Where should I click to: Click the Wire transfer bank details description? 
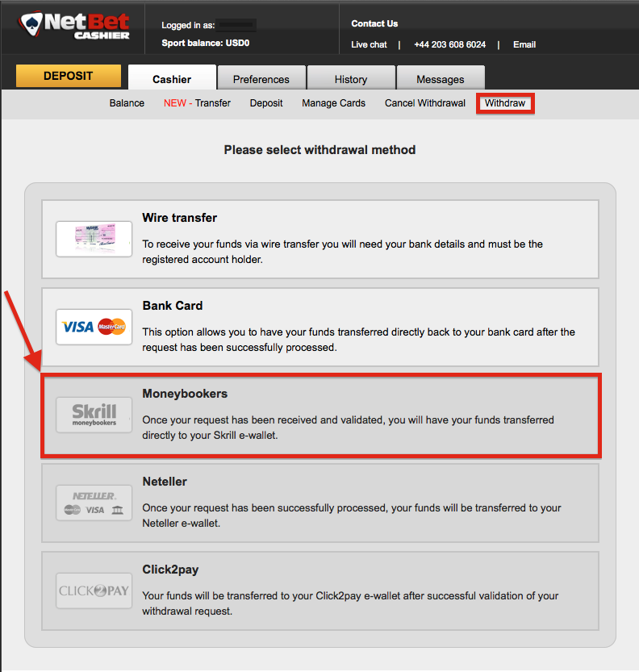342,252
